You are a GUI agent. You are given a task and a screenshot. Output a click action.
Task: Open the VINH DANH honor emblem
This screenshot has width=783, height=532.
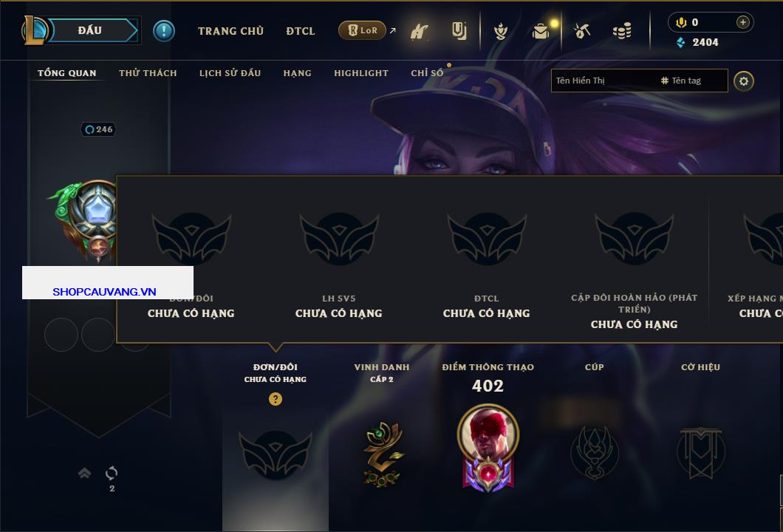click(382, 454)
